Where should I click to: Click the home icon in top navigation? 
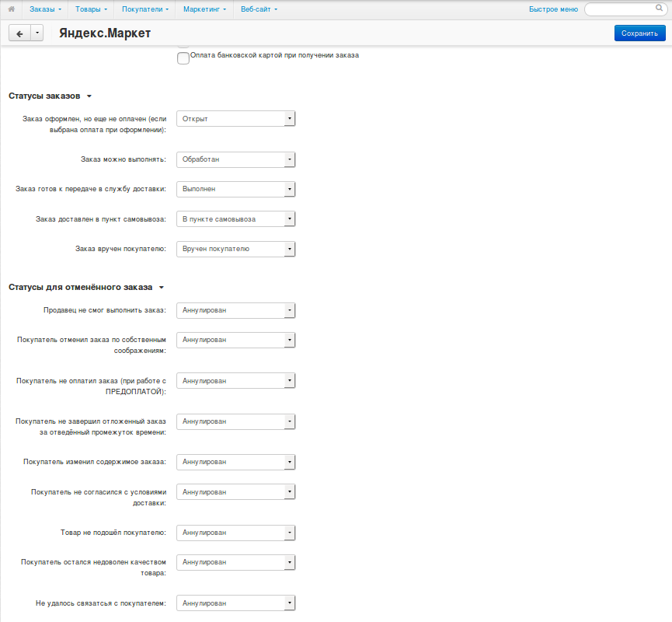[11, 9]
